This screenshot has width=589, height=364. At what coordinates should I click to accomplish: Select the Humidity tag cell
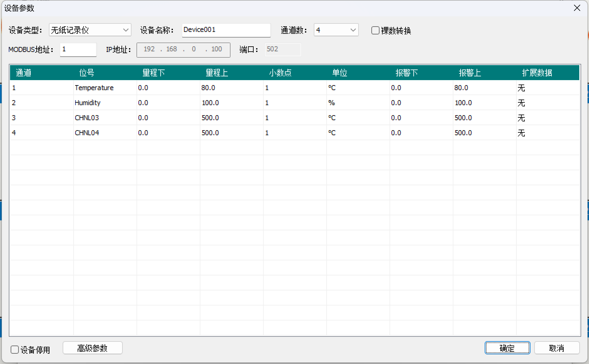88,103
